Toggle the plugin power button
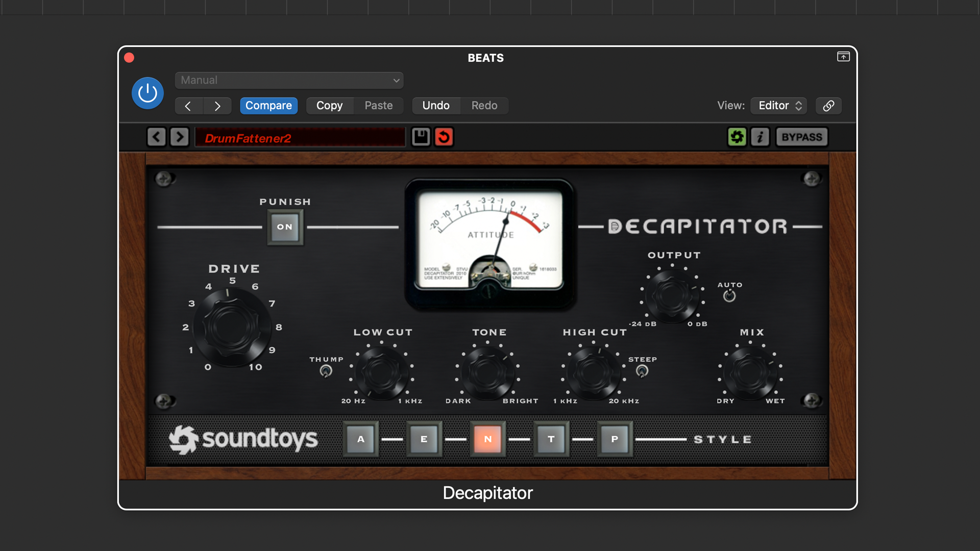This screenshot has width=980, height=551. tap(148, 93)
